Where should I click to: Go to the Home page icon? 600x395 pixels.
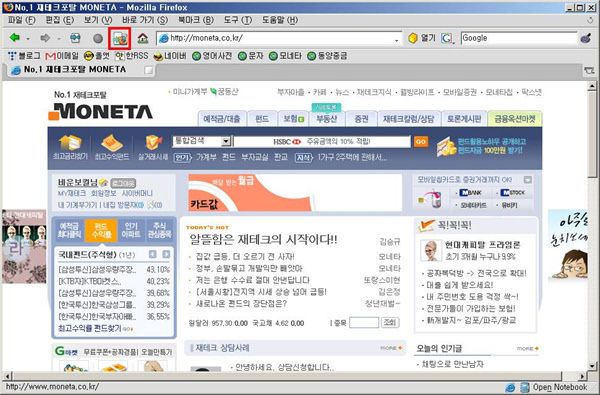pyautogui.click(x=143, y=38)
